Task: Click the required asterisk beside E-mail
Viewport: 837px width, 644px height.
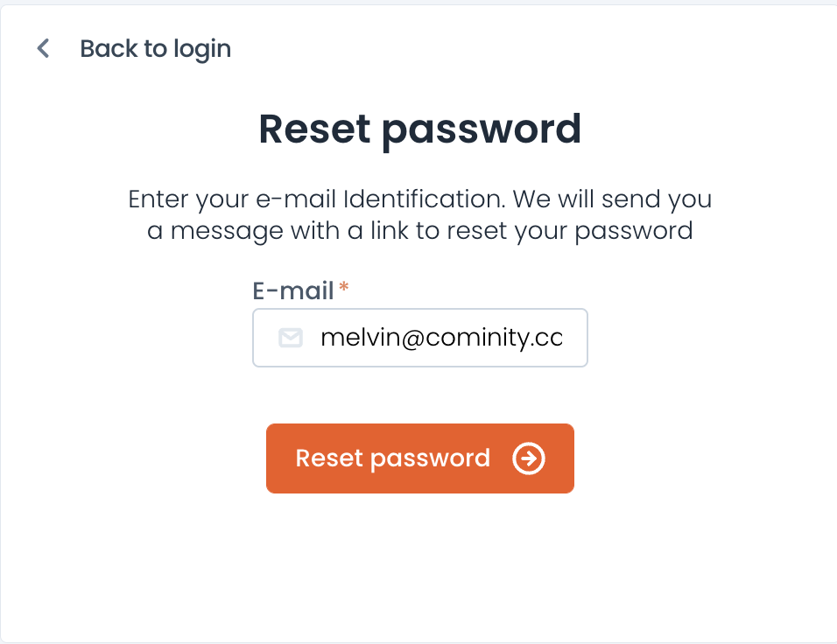Action: (344, 286)
